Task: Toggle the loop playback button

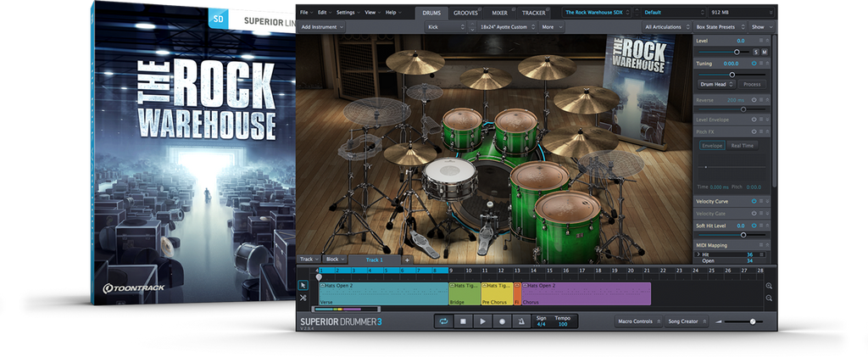Action: pyautogui.click(x=443, y=321)
